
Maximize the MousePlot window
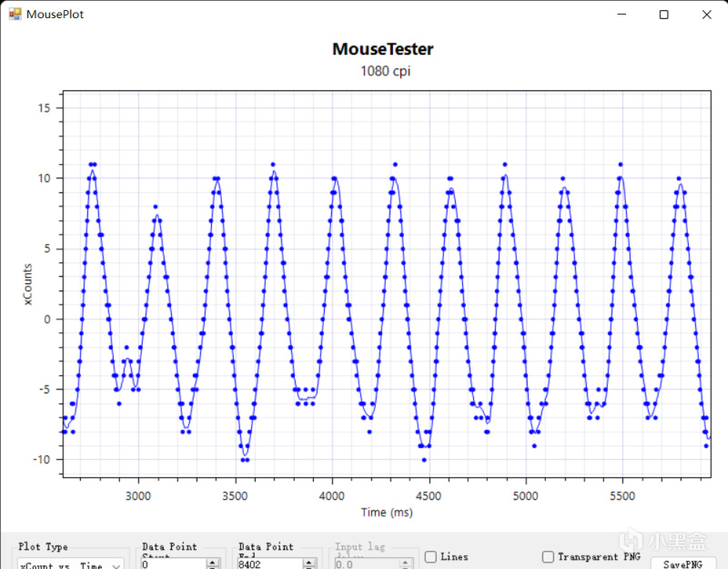point(664,15)
